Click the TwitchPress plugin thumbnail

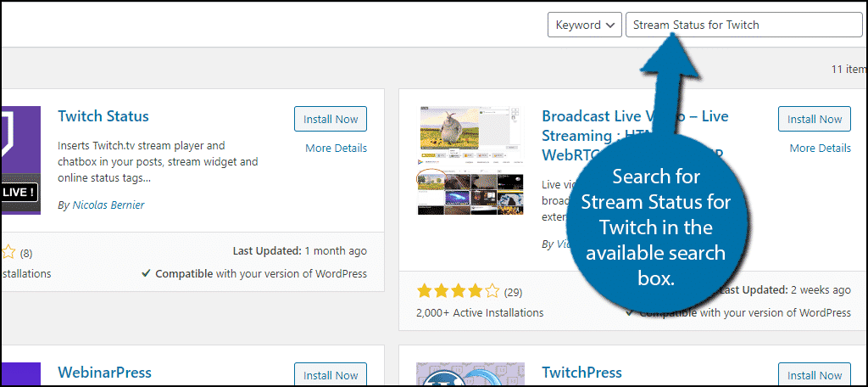click(x=469, y=373)
